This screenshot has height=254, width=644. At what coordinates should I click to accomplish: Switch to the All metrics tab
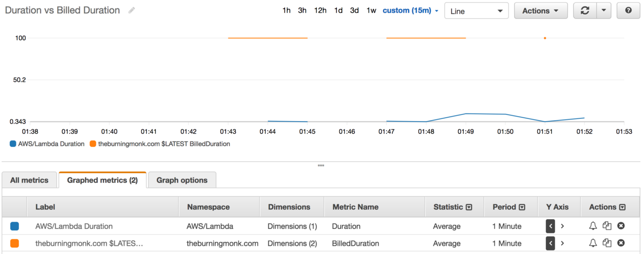tap(29, 180)
